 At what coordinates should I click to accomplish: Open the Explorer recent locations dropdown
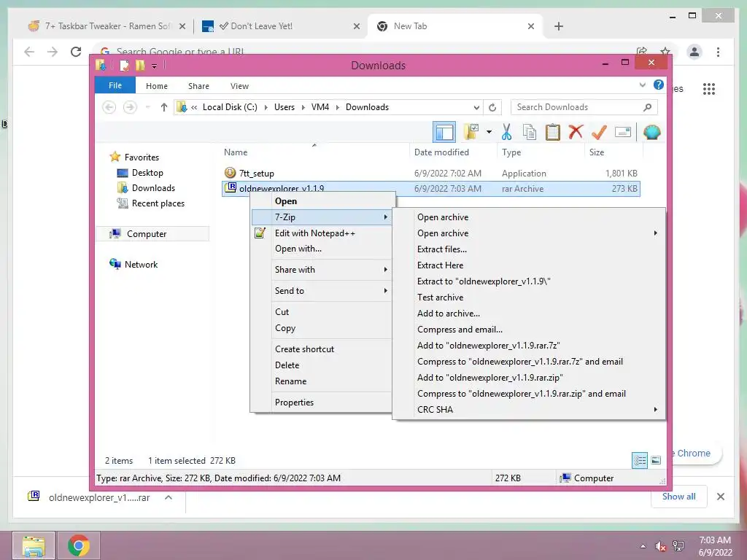point(147,107)
